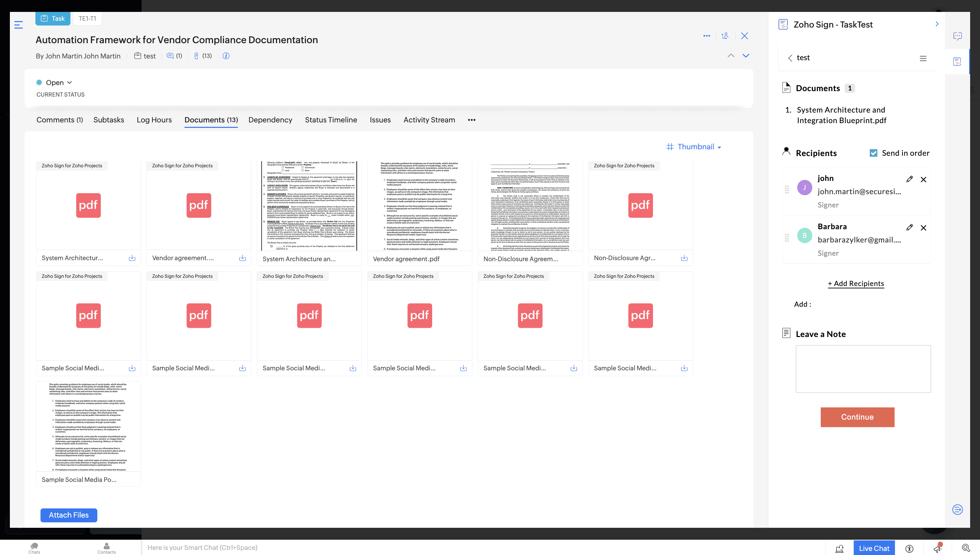Viewport: 980px width, 555px height.
Task: Open the Vendor agreement.pdf thumbnail preview
Action: [420, 206]
